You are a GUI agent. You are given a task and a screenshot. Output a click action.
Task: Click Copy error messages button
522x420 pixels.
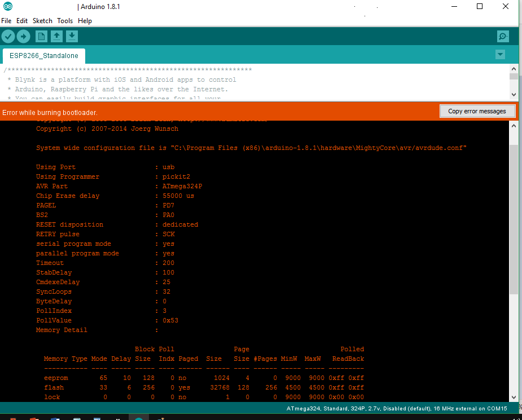click(x=477, y=111)
